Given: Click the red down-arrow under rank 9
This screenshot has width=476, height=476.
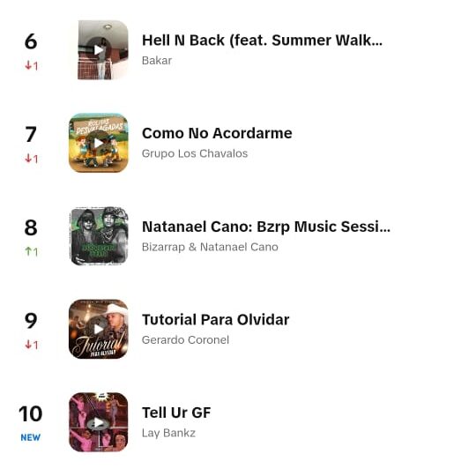Looking at the screenshot, I should pos(28,345).
